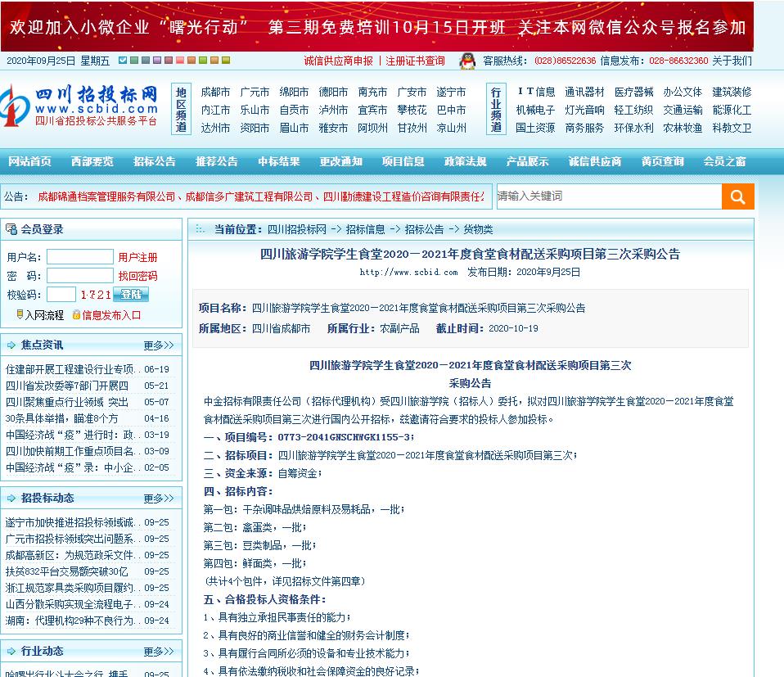Open news item 扶贫832平台交易额突破30亿
The height and width of the screenshot is (677, 784).
pyautogui.click(x=66, y=571)
